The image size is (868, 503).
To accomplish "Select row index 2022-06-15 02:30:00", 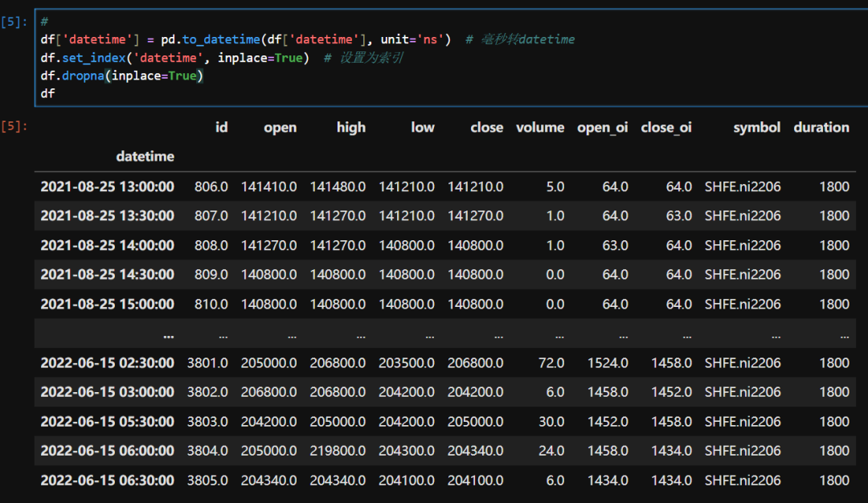I will [108, 363].
